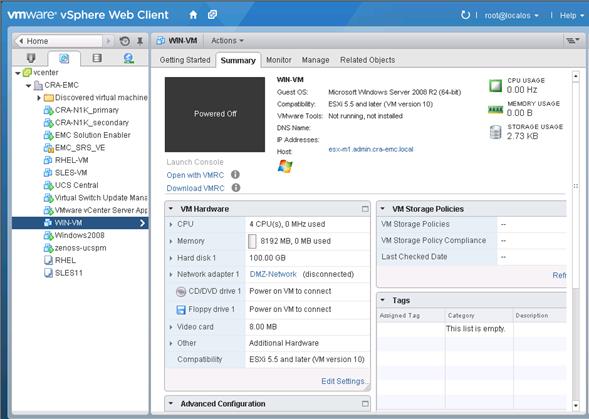
Task: Collapse the Tags section
Action: 383,300
